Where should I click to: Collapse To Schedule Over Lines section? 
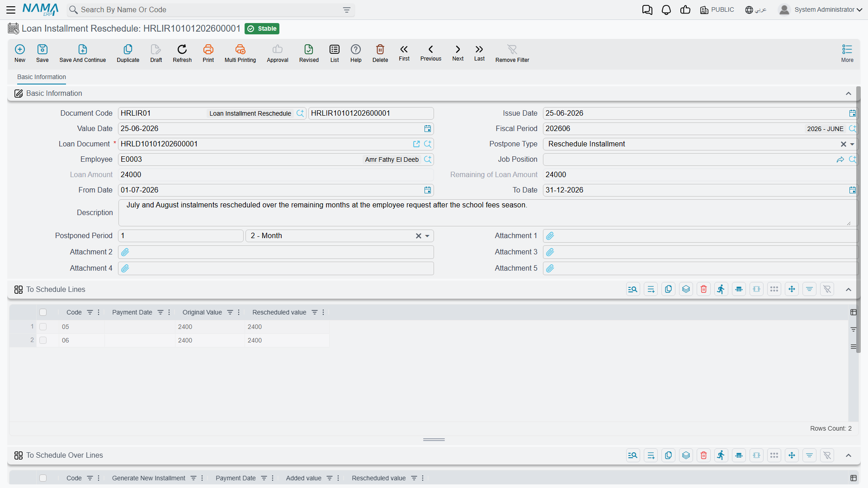[x=849, y=455]
